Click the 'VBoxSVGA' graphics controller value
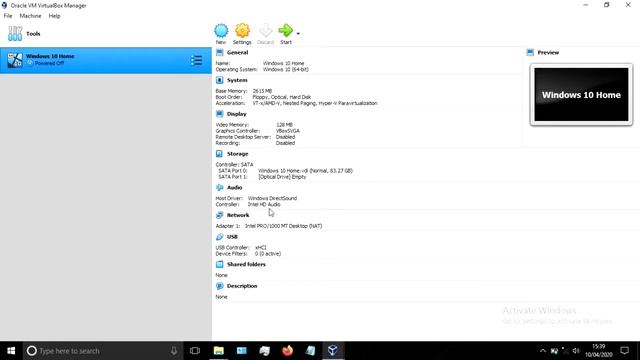 pos(288,131)
